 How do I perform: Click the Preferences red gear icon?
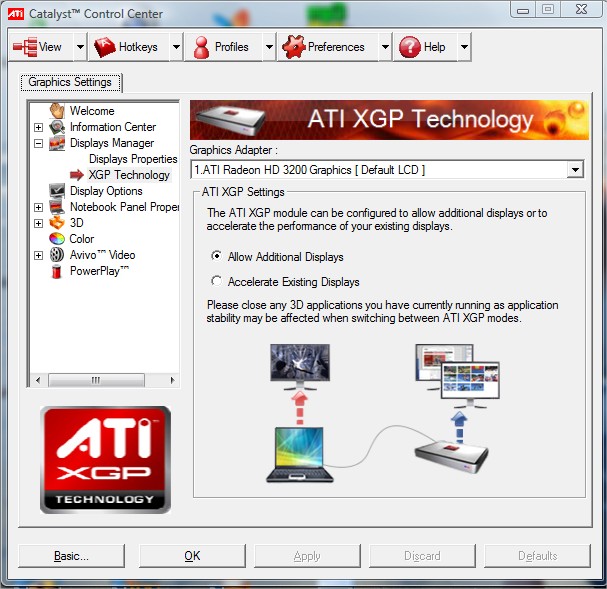293,47
